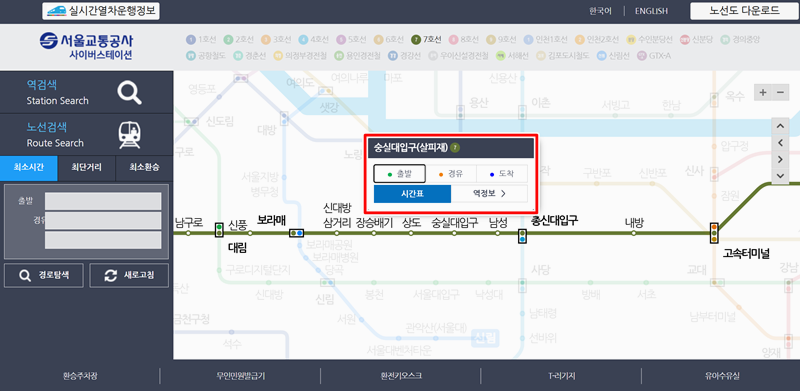Select the 경강선 line icon
Screen dimensions: 800x391
pos(393,55)
